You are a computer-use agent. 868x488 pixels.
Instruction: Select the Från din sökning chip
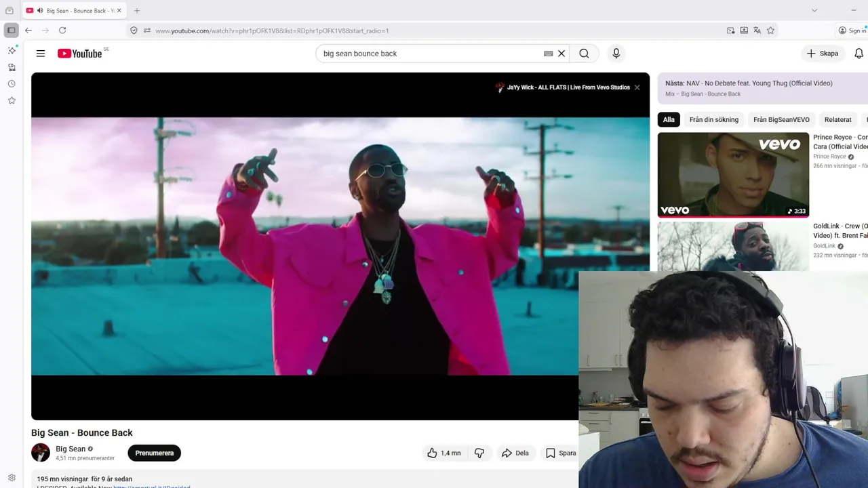tap(714, 120)
